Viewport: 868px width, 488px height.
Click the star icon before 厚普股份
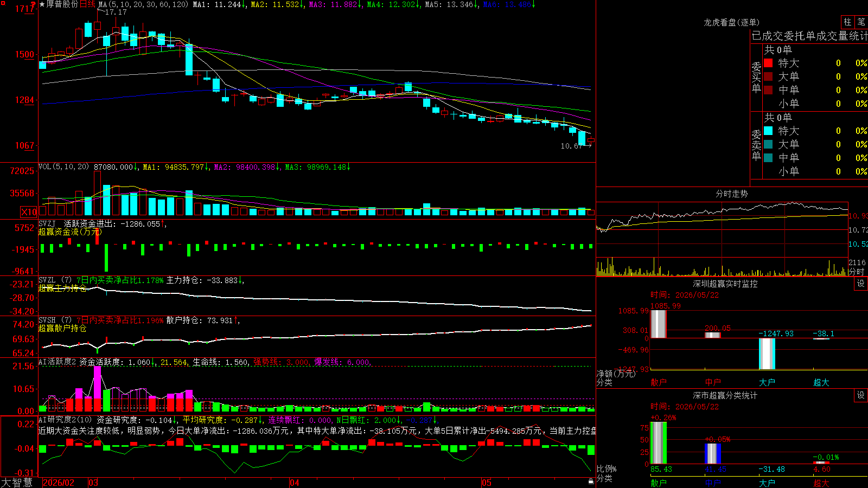click(x=42, y=4)
